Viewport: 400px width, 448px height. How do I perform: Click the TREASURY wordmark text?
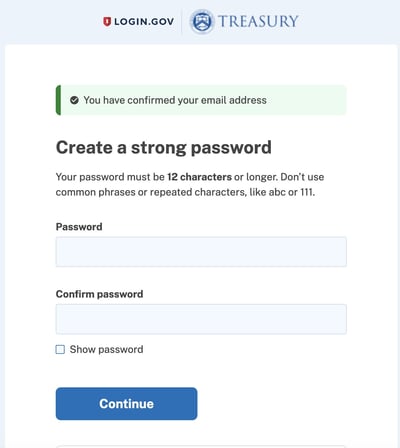[258, 21]
